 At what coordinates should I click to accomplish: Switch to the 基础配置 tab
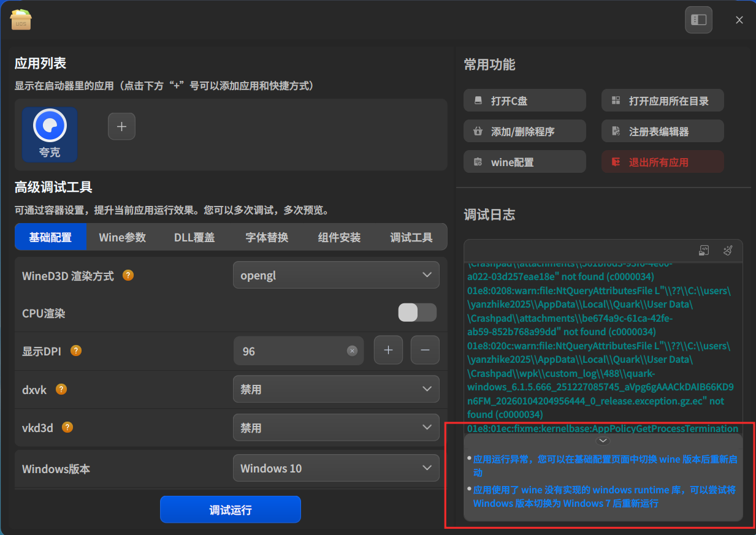tap(50, 237)
